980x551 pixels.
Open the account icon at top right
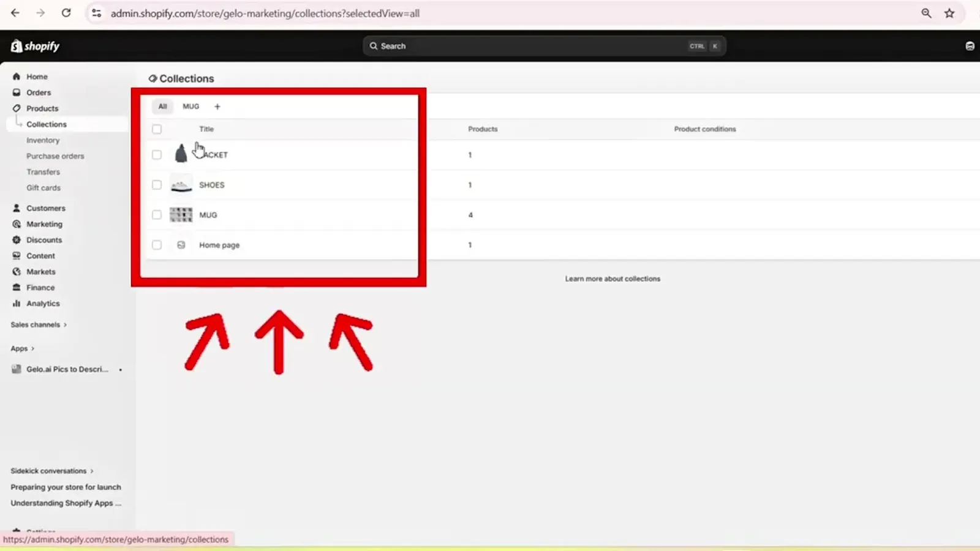(970, 46)
